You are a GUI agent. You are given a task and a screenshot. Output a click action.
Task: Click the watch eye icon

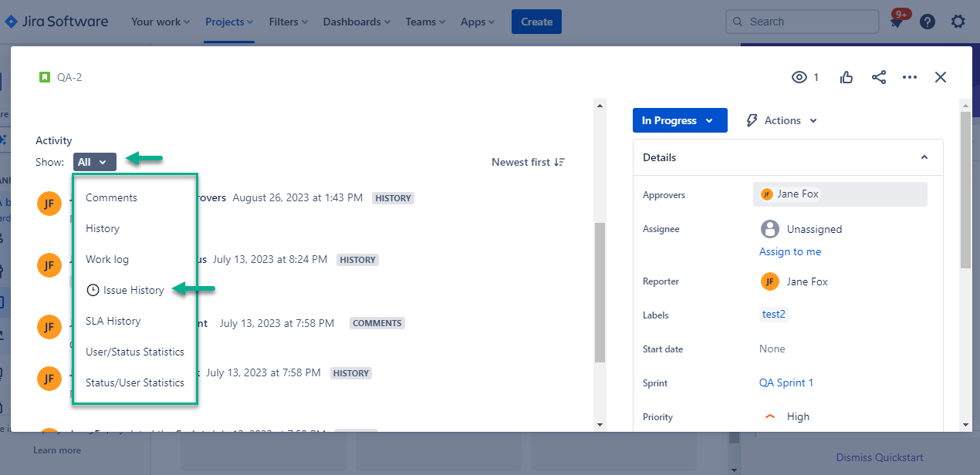tap(799, 77)
